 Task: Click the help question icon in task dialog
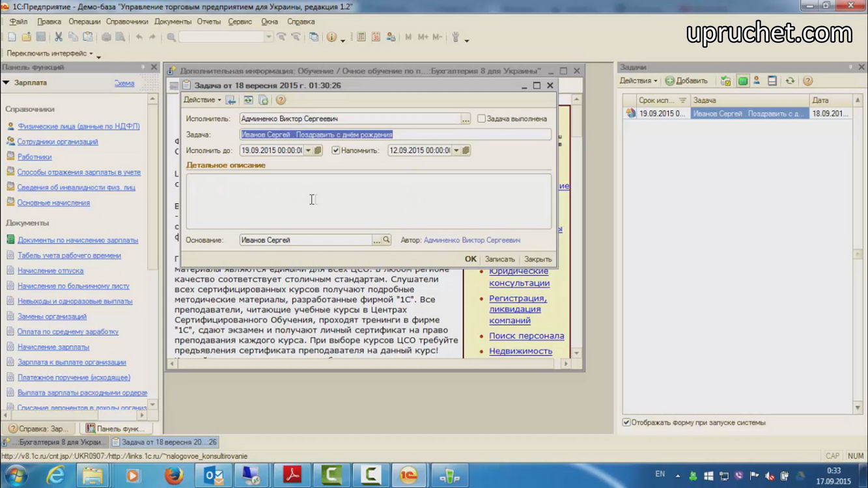pos(281,100)
